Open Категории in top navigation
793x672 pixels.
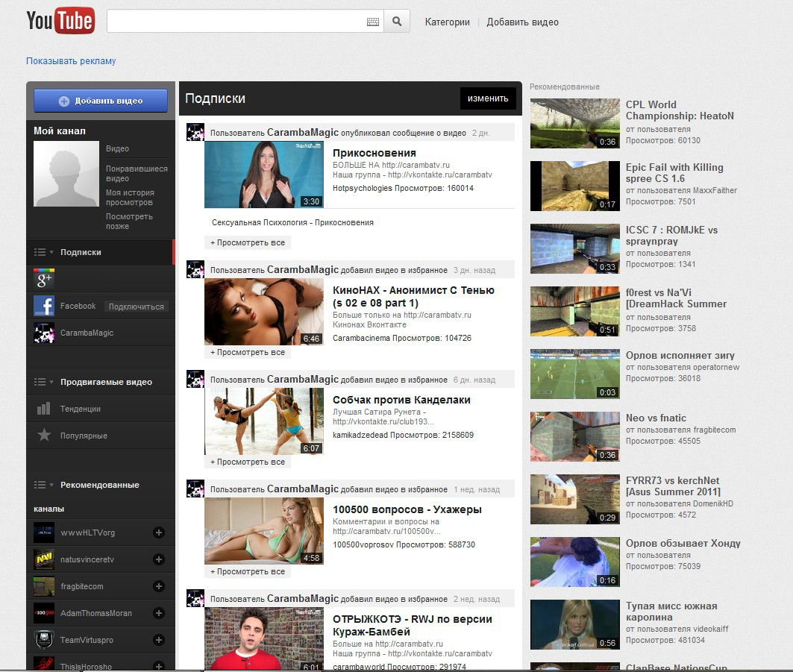pos(447,22)
